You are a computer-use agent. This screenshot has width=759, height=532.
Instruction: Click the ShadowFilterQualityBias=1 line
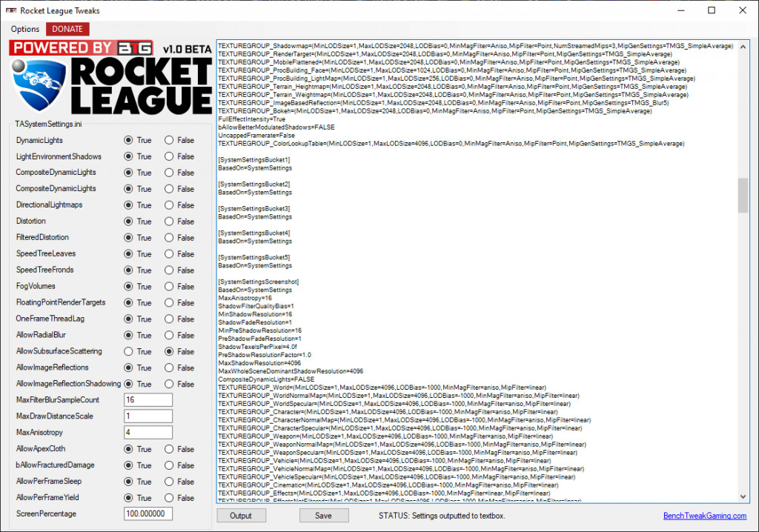pyautogui.click(x=256, y=307)
